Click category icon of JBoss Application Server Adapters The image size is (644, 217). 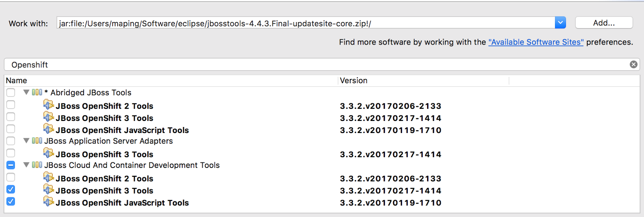point(37,141)
